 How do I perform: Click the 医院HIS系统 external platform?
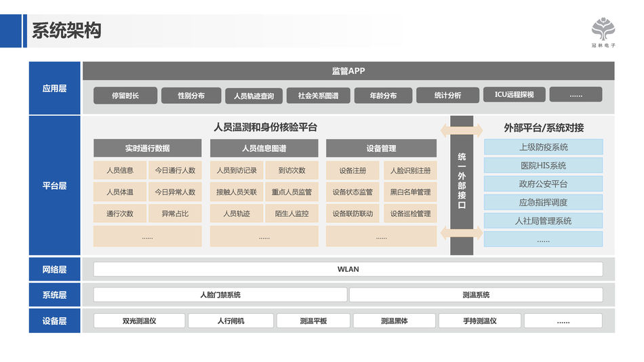pyautogui.click(x=543, y=165)
